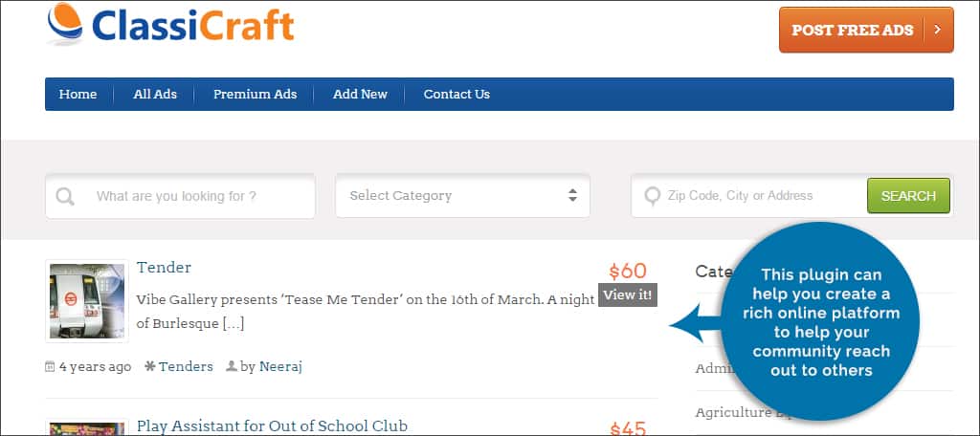This screenshot has width=980, height=436.
Task: Click the user icon beside Neeraj
Action: point(232,366)
